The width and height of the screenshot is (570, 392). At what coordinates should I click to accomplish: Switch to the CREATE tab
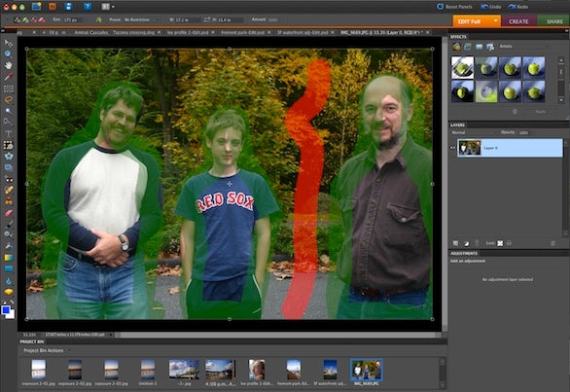pyautogui.click(x=518, y=21)
